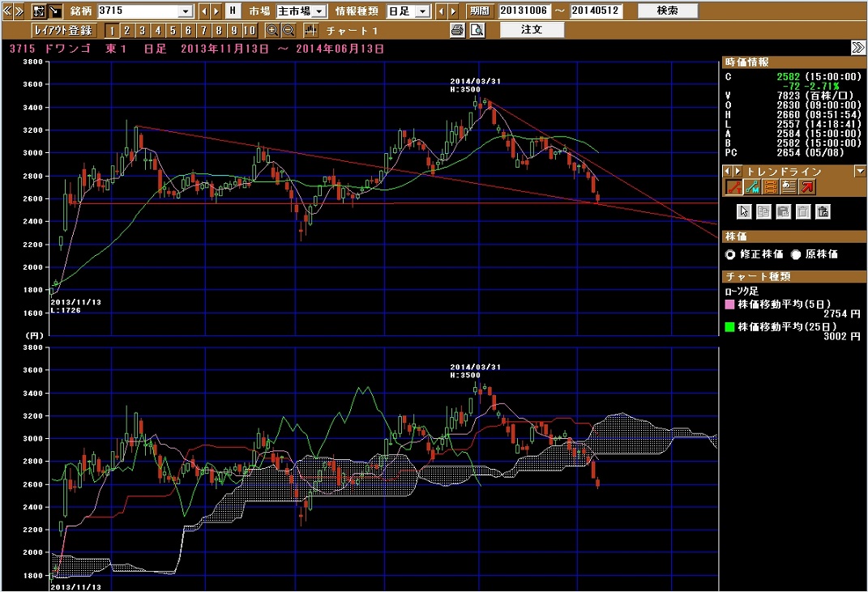The height and width of the screenshot is (592, 868).
Task: Switch to layout tab 7
Action: [x=203, y=31]
